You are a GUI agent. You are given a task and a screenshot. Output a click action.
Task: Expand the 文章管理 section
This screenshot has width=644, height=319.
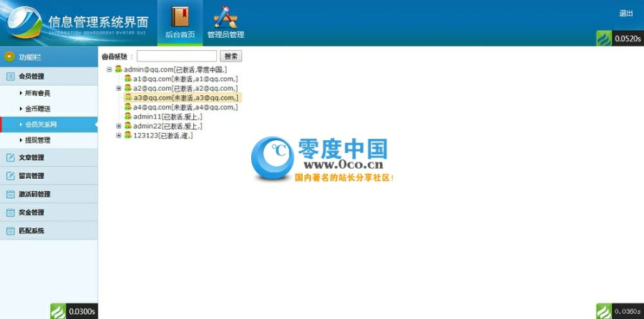click(x=49, y=157)
